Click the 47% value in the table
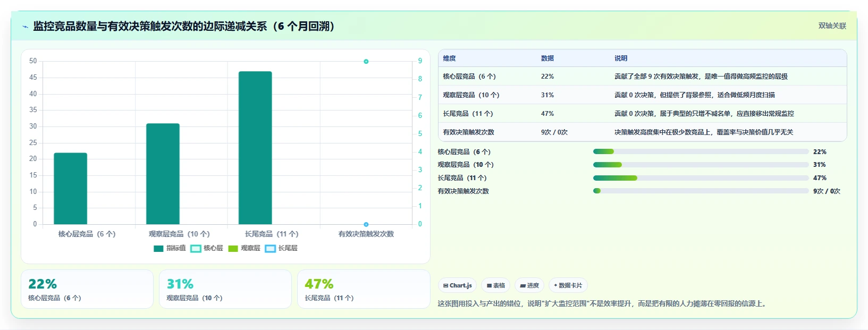This screenshot has height=330, width=868. (547, 114)
